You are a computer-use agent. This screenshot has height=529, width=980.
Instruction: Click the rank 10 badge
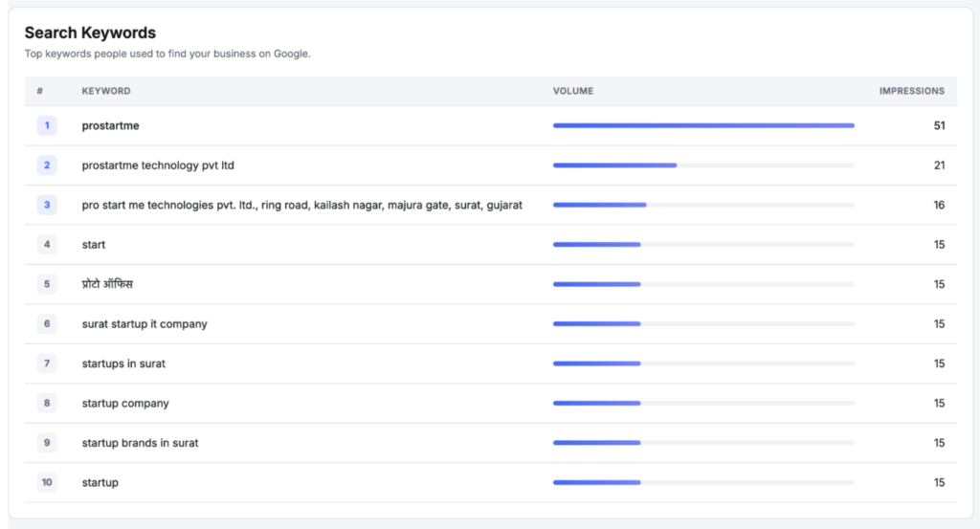pos(47,483)
